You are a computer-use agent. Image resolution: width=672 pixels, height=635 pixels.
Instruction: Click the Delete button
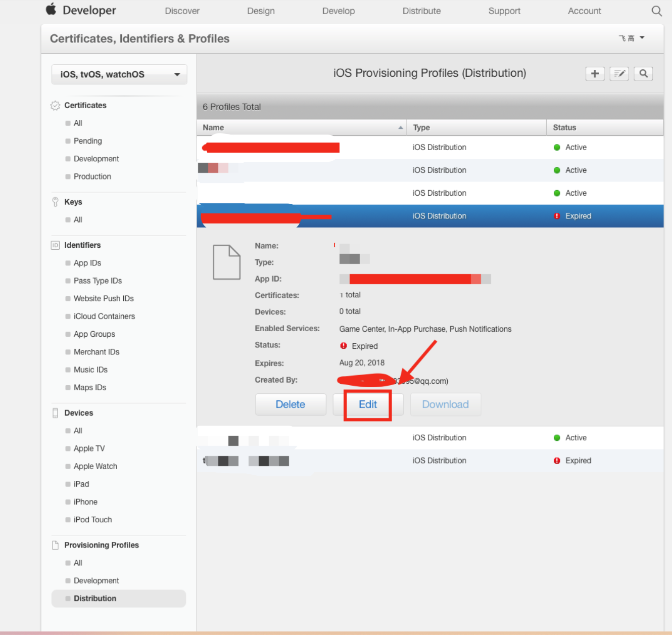click(x=290, y=404)
